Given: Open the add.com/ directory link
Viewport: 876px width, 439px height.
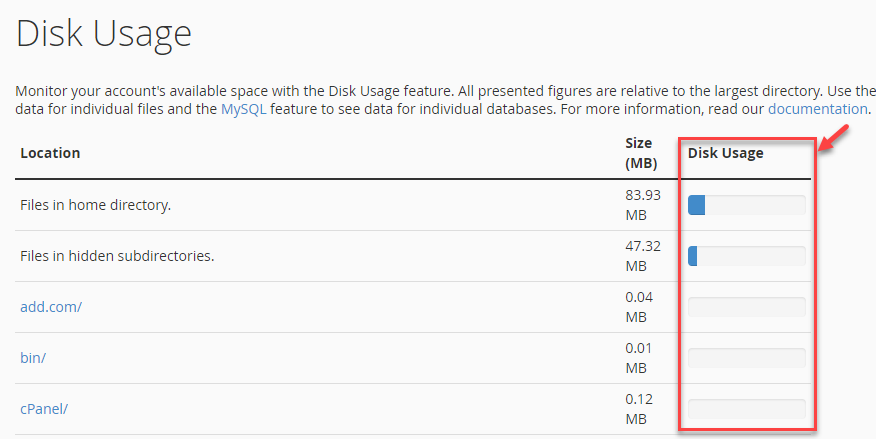Looking at the screenshot, I should (x=51, y=307).
